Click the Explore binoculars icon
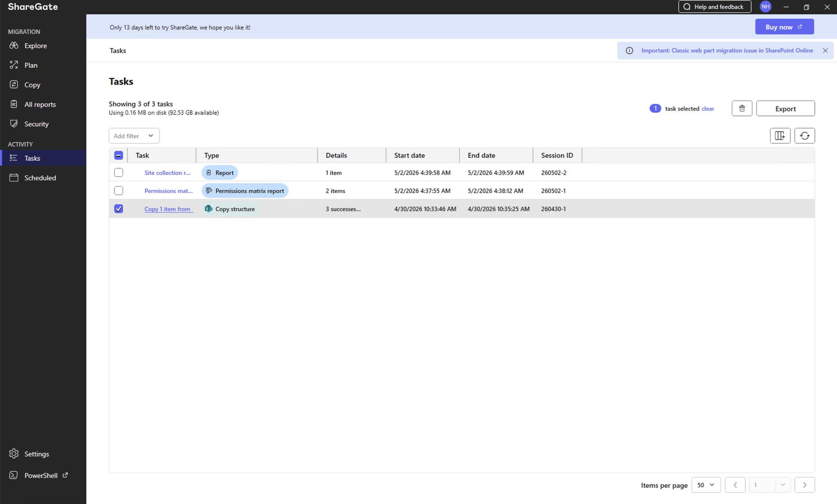This screenshot has width=837, height=504. (x=14, y=45)
